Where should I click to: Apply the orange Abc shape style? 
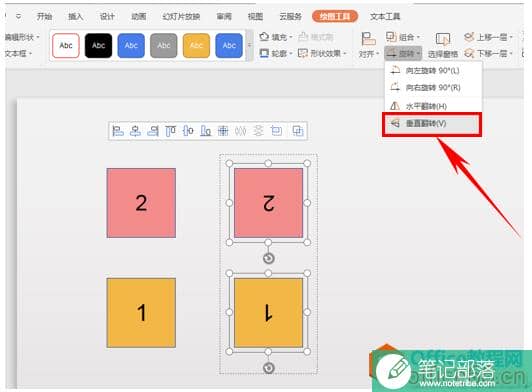(x=196, y=45)
